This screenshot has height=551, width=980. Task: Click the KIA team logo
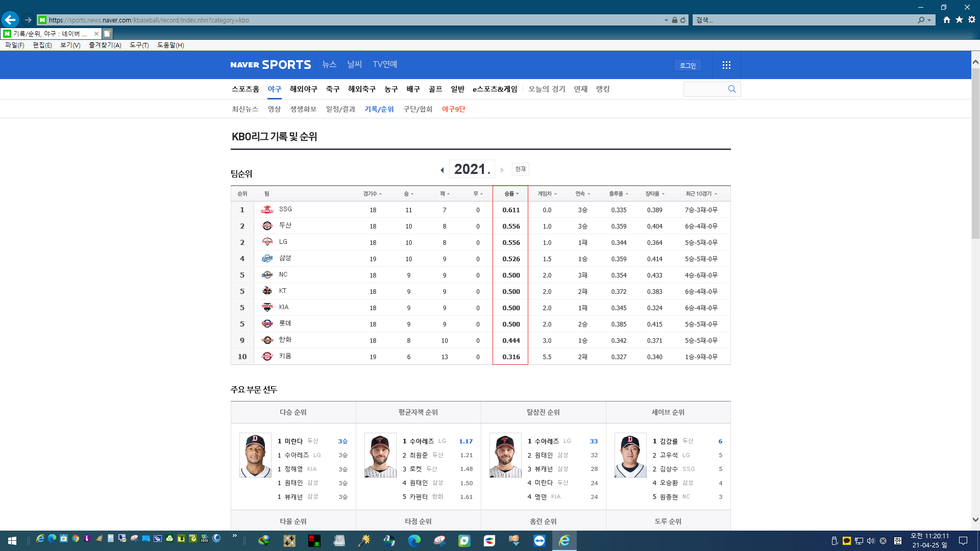pos(267,308)
